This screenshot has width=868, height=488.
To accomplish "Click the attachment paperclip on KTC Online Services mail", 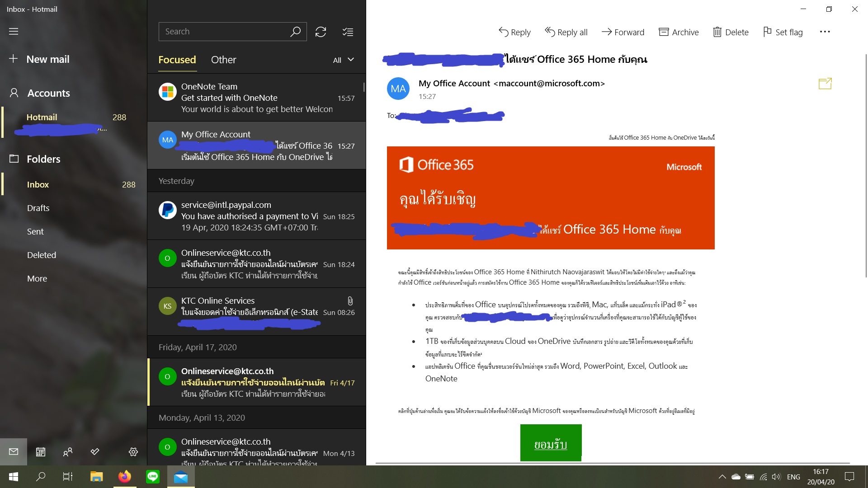I will click(x=350, y=300).
